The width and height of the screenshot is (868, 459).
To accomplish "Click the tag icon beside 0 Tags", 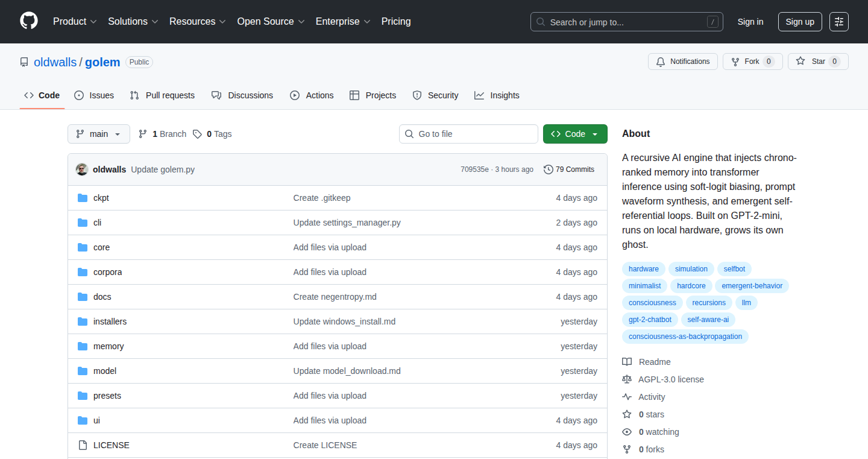I will coord(197,134).
